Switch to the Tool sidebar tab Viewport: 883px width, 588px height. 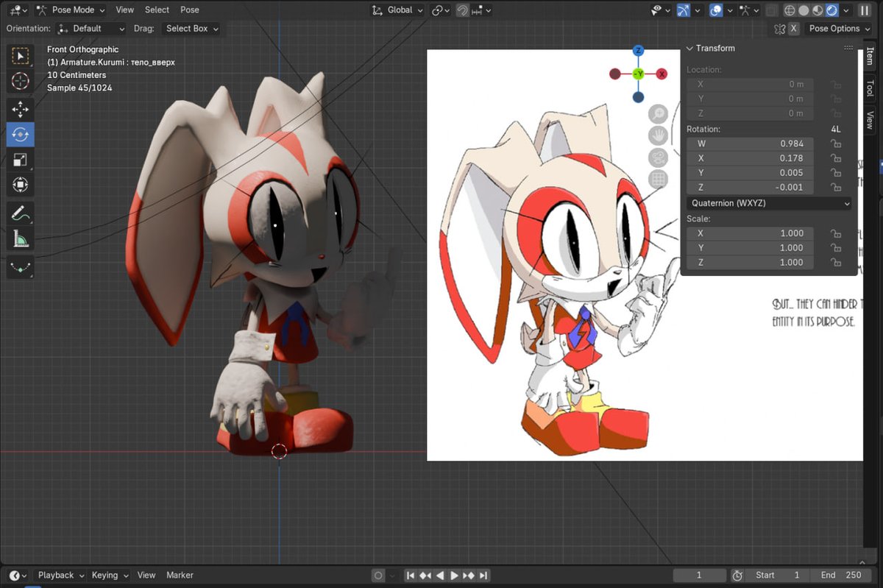[870, 88]
